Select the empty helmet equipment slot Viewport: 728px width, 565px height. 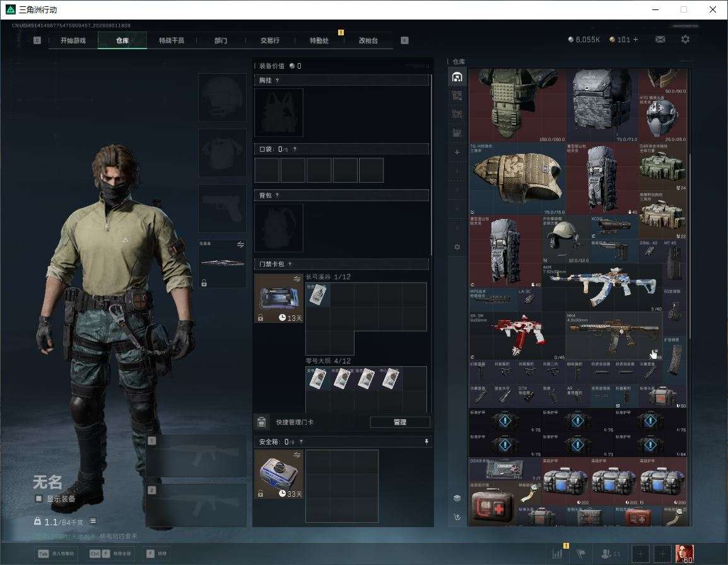pos(222,98)
